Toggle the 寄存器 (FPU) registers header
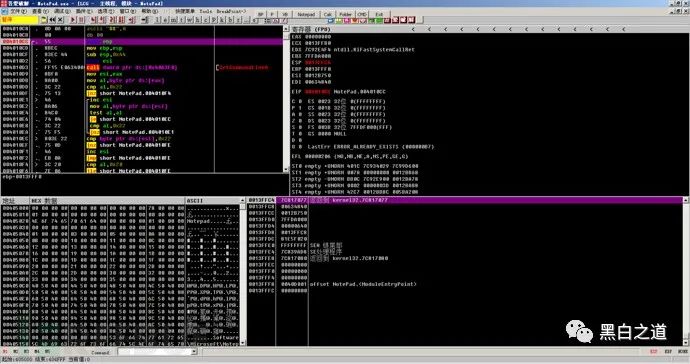The width and height of the screenshot is (690, 364). click(311, 29)
